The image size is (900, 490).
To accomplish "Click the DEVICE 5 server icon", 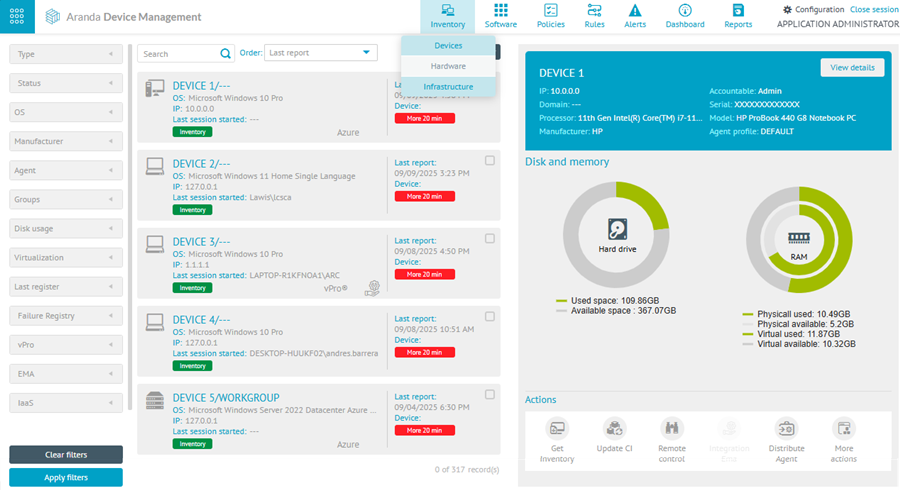I will pyautogui.click(x=154, y=400).
